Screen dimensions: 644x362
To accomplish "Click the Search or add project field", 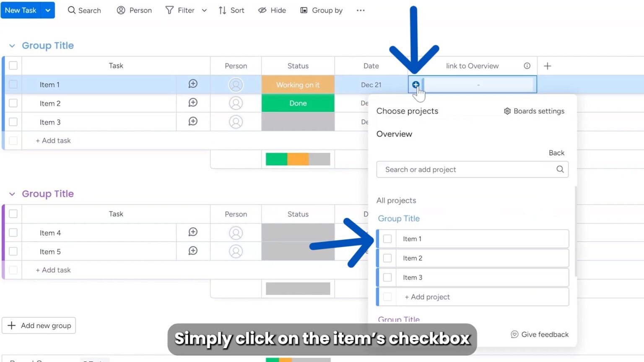I will point(465,169).
